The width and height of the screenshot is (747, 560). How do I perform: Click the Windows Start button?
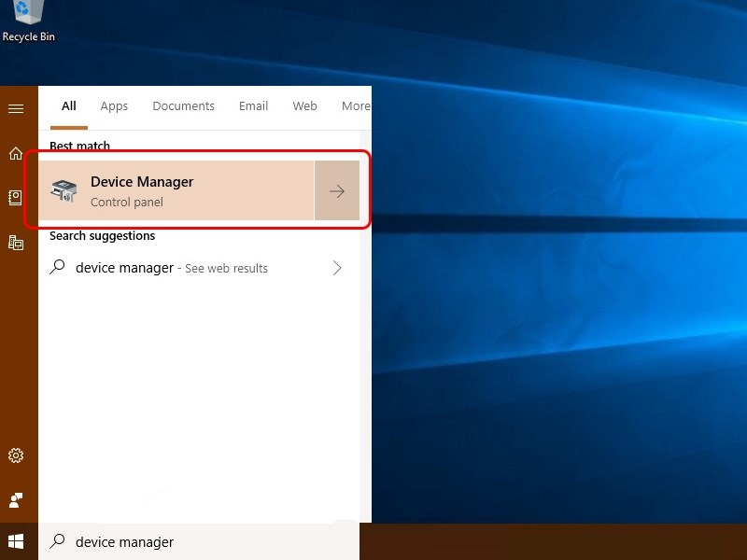pyautogui.click(x=16, y=541)
